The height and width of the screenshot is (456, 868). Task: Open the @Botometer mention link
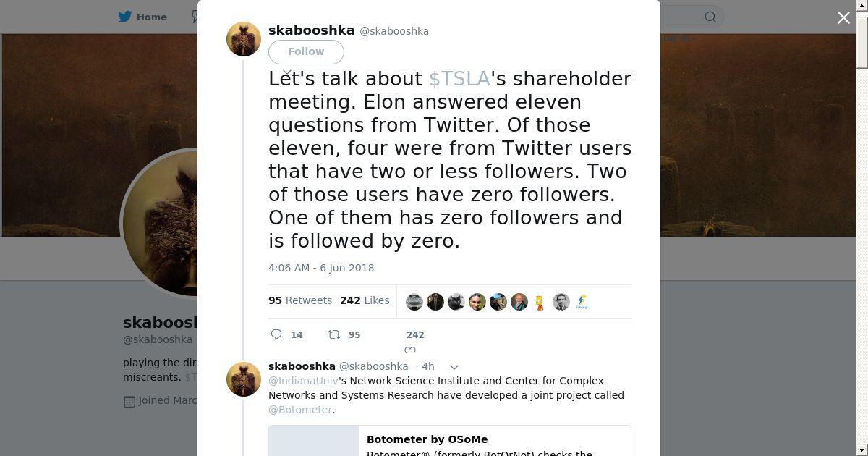[x=300, y=410]
